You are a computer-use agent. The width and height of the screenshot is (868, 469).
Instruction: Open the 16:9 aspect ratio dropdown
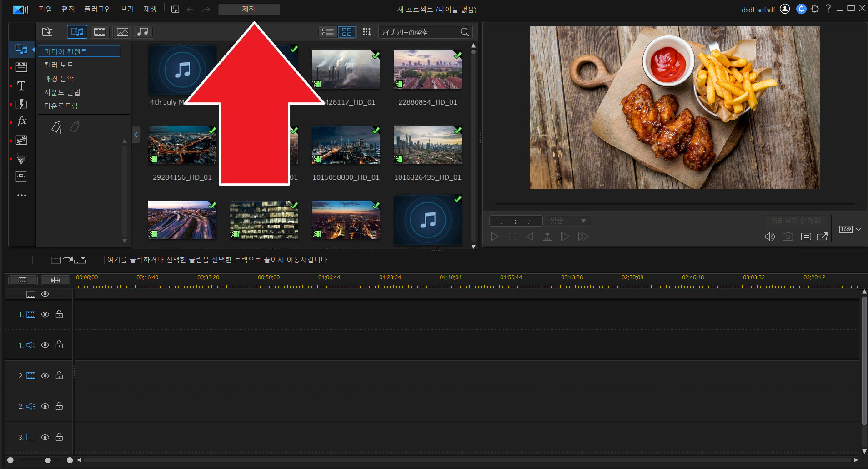coord(850,229)
